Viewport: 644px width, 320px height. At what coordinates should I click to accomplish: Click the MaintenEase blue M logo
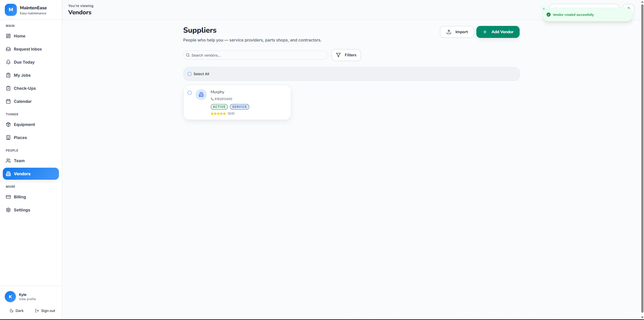point(11,10)
